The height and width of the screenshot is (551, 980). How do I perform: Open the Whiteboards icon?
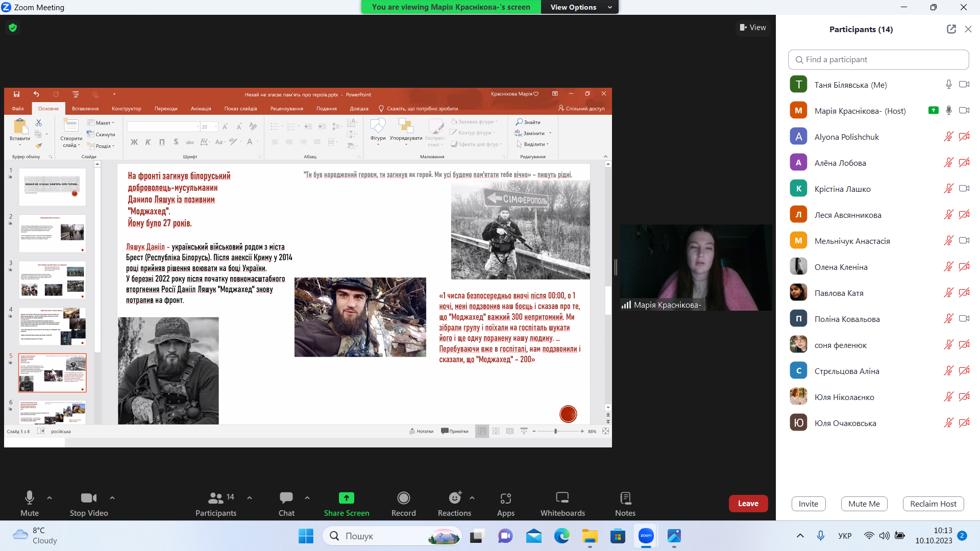coord(562,498)
